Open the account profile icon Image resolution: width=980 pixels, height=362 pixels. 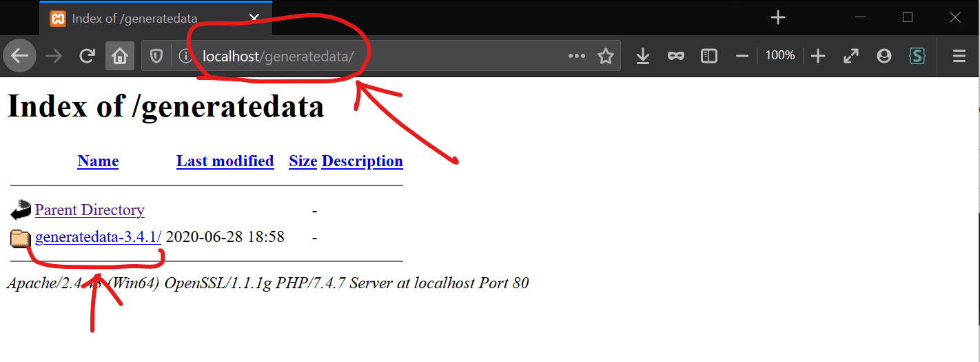(x=884, y=56)
